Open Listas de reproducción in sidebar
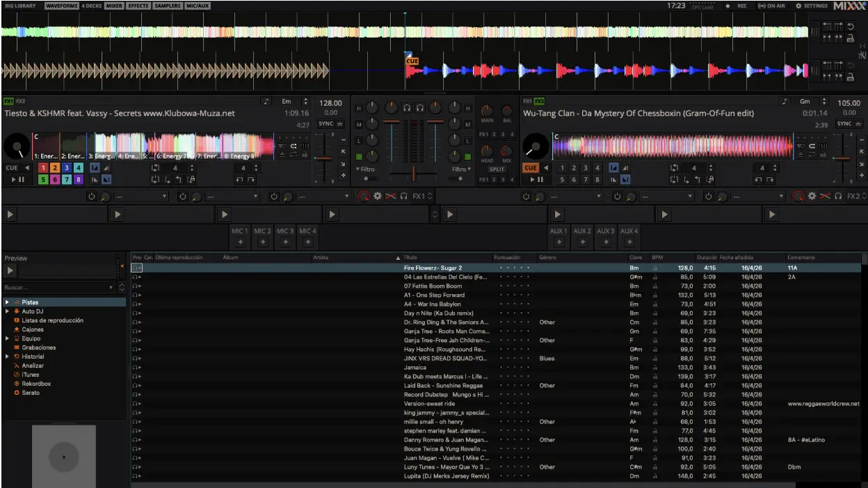868x488 pixels. [x=52, y=320]
